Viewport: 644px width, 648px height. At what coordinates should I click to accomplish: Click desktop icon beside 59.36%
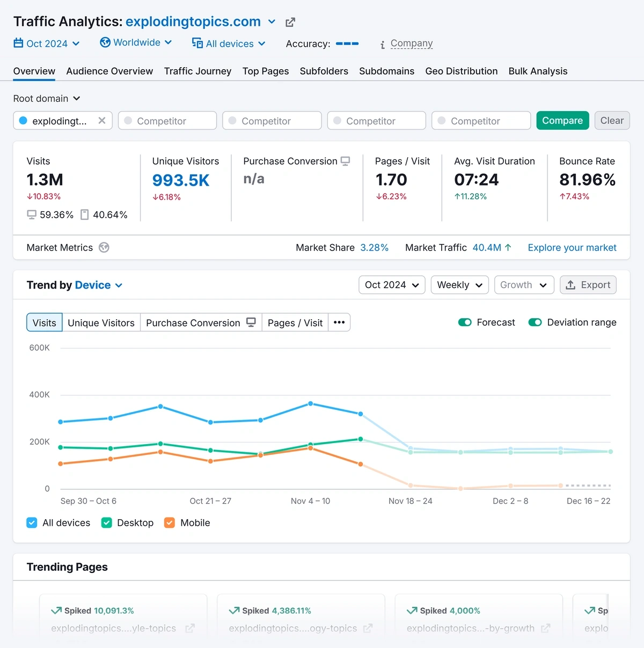[x=32, y=215]
